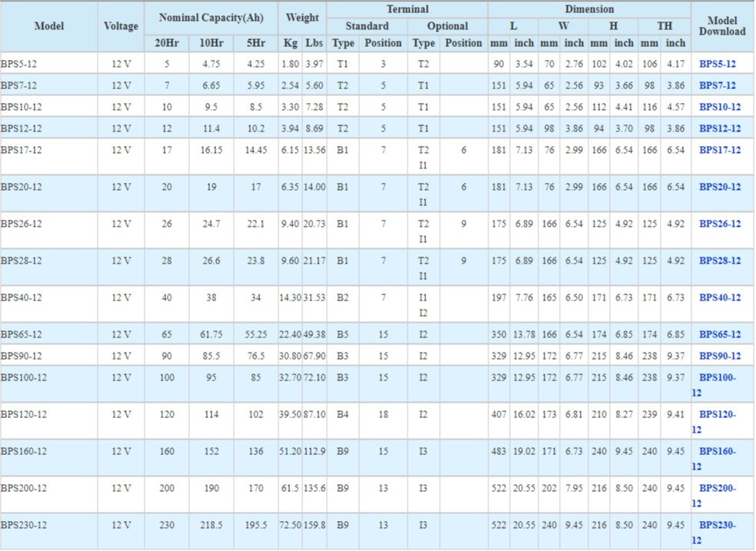Select the BPS12-12 download link
The image size is (756, 551).
(x=719, y=128)
